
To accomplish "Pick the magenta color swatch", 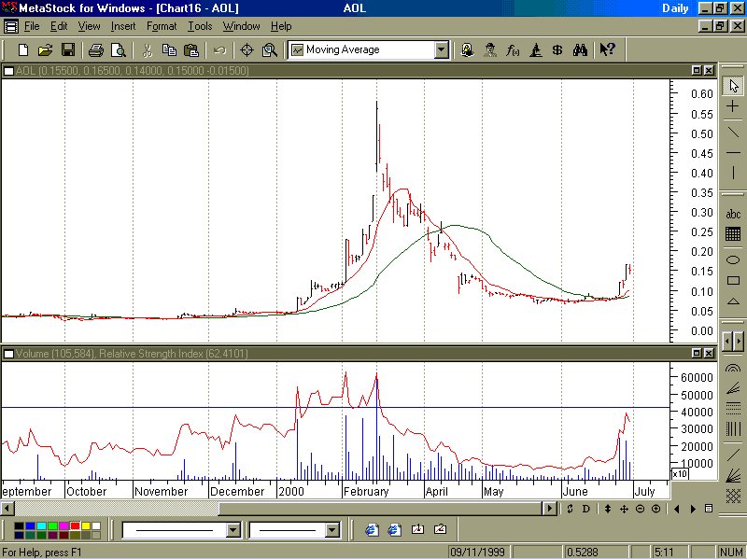I will coord(63,525).
